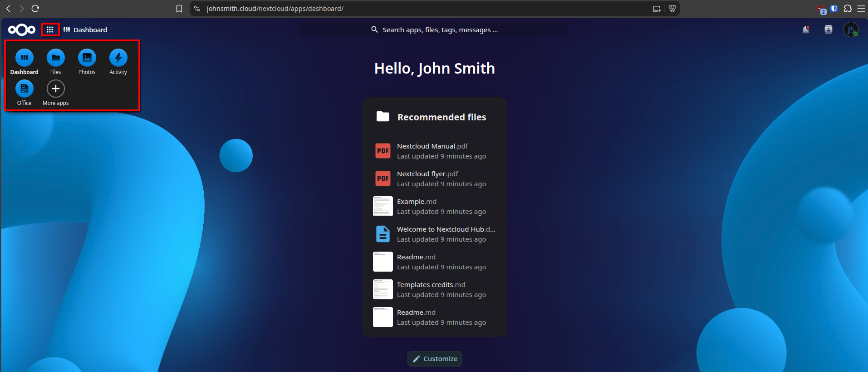Open Example.md file

click(435, 207)
